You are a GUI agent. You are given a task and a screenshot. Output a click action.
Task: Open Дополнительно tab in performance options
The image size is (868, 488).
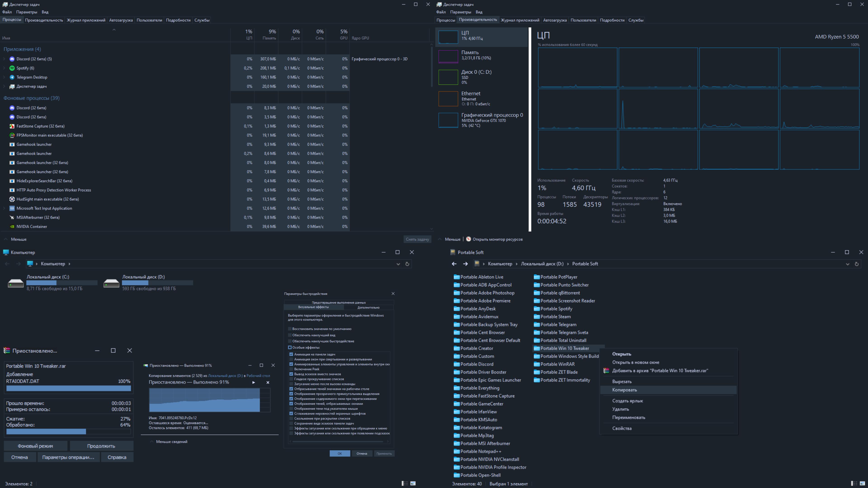[x=368, y=307]
